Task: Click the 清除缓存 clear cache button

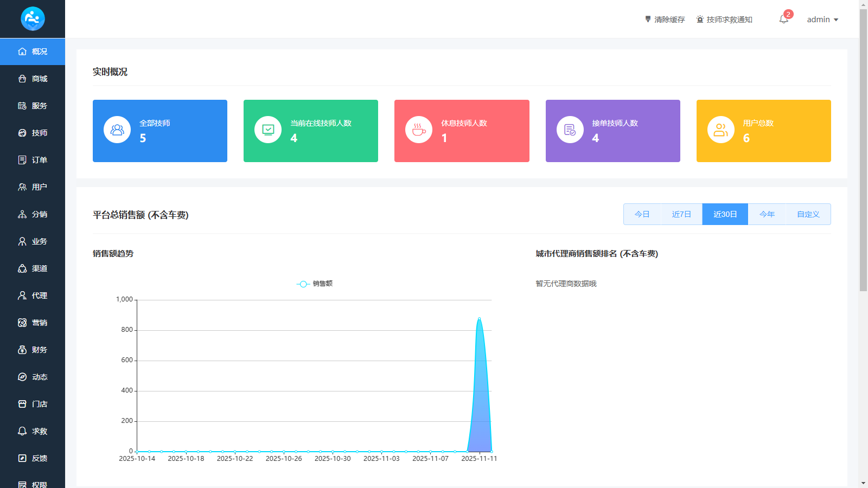Action: [665, 20]
